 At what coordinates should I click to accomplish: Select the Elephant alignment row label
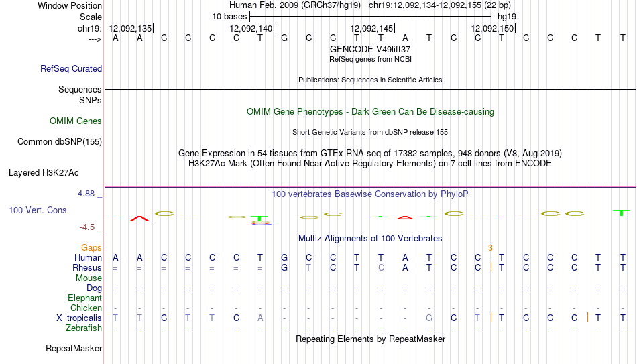pos(85,298)
